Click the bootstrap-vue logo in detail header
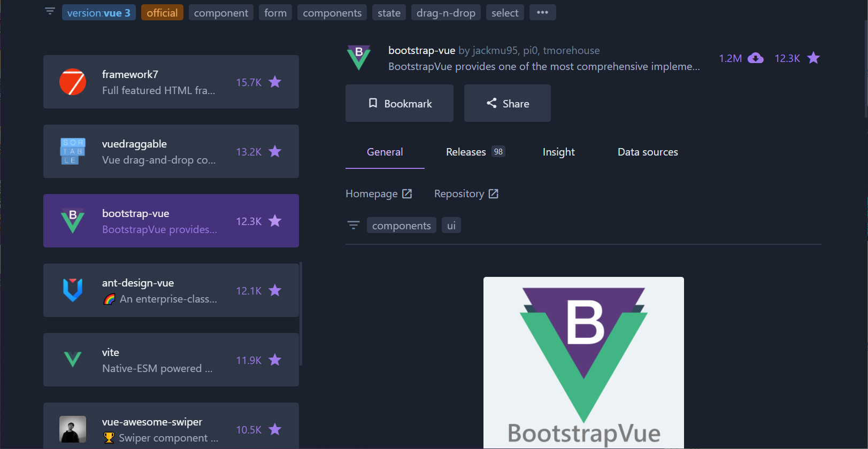This screenshot has height=449, width=868. tap(359, 58)
